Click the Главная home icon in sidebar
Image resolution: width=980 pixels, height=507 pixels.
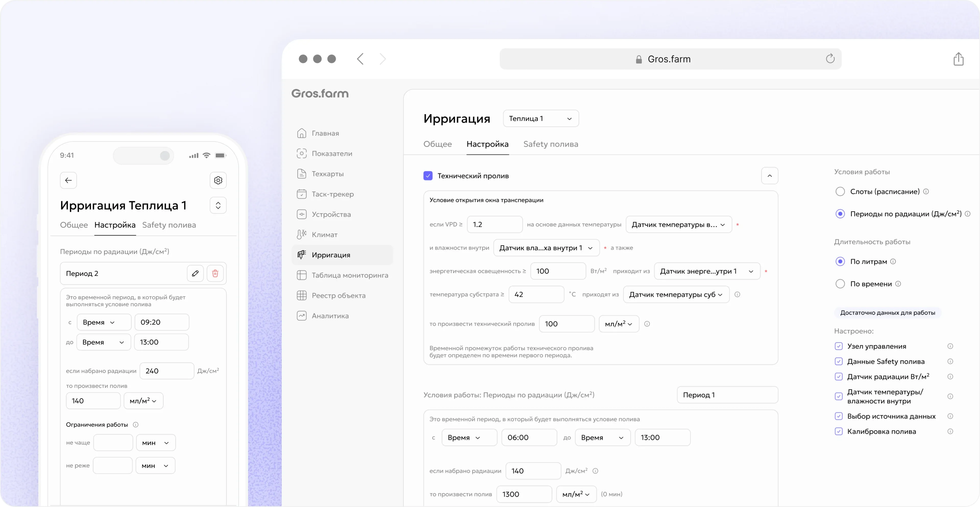[301, 133]
